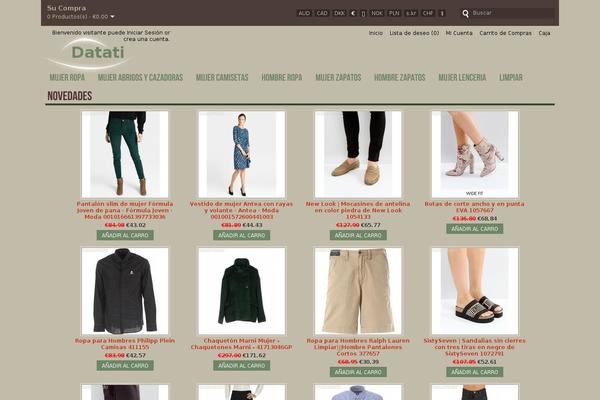Add Pantalón slim Fórmula Joven to cart
Screen dimensions: 600x400
[x=125, y=235]
